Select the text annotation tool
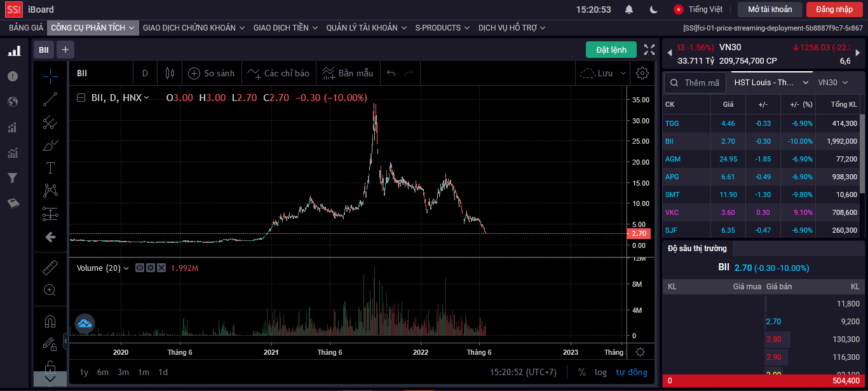 click(x=50, y=168)
